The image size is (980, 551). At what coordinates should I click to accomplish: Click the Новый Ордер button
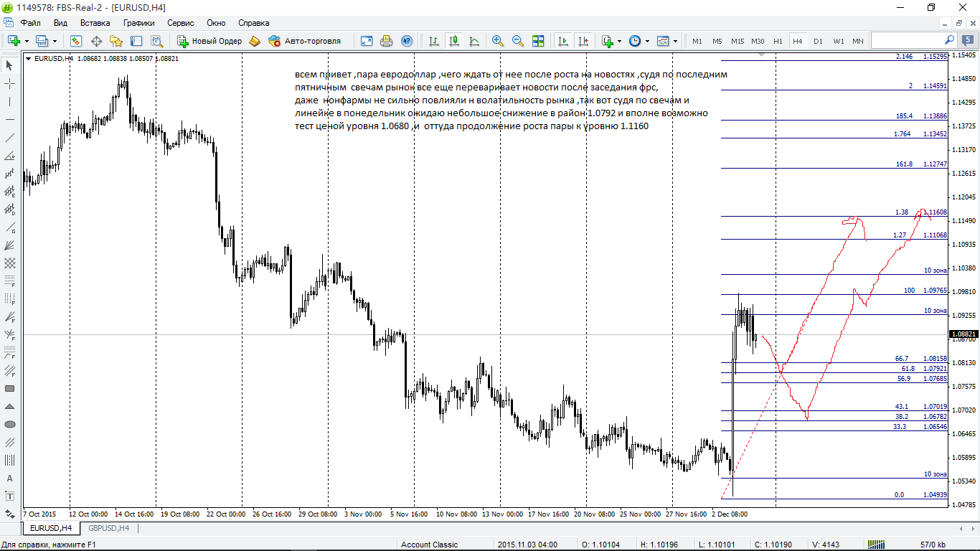coord(209,41)
